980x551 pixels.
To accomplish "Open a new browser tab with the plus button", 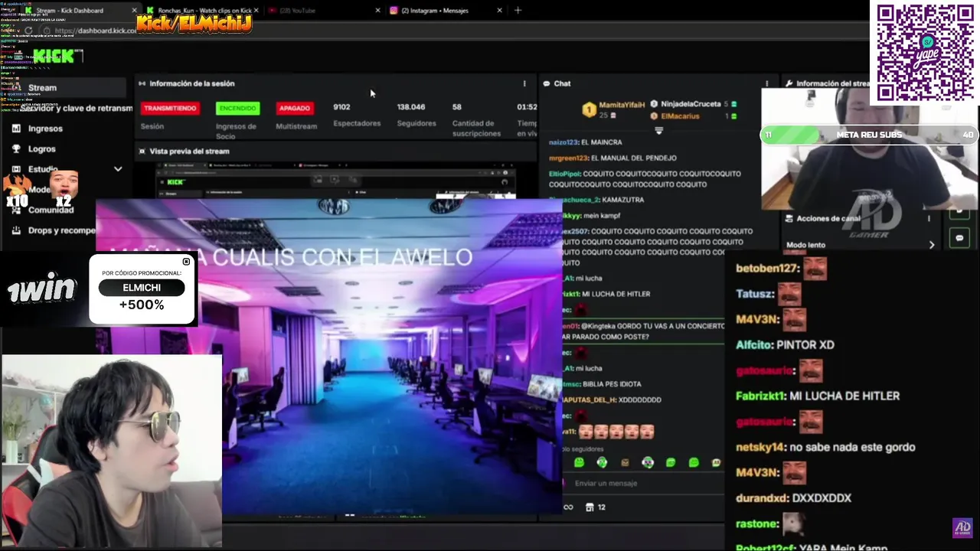I will [x=518, y=11].
